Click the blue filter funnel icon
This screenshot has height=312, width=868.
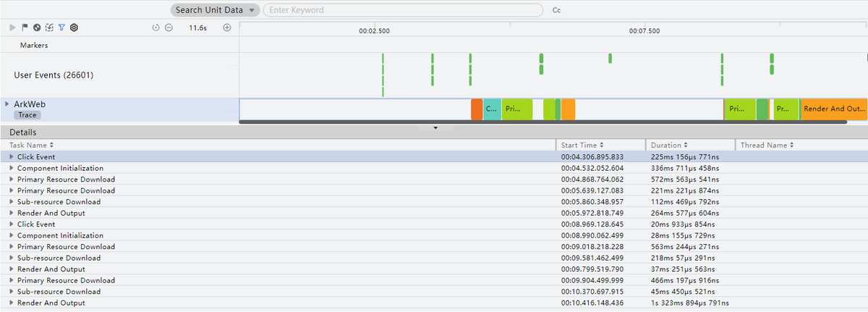61,28
